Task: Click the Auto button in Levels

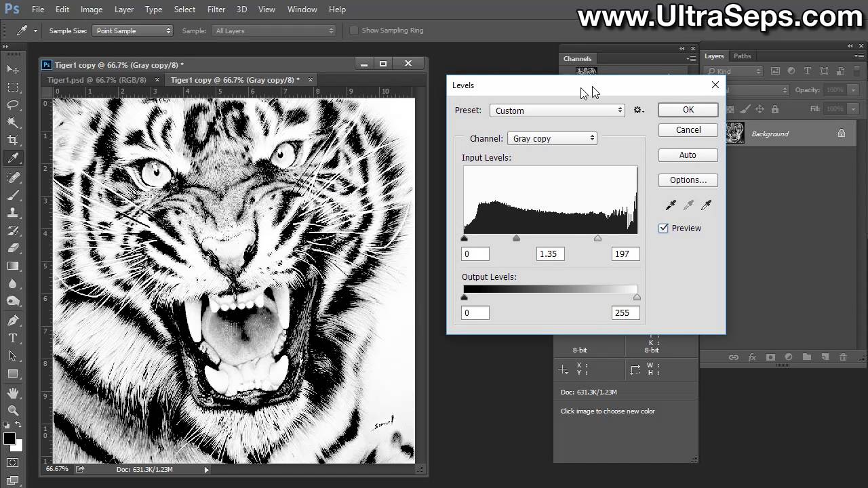Action: [x=688, y=155]
